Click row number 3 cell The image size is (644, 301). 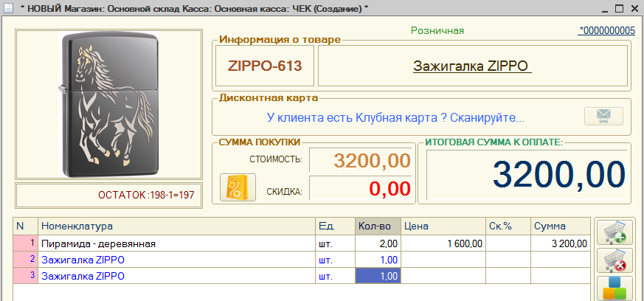click(26, 276)
